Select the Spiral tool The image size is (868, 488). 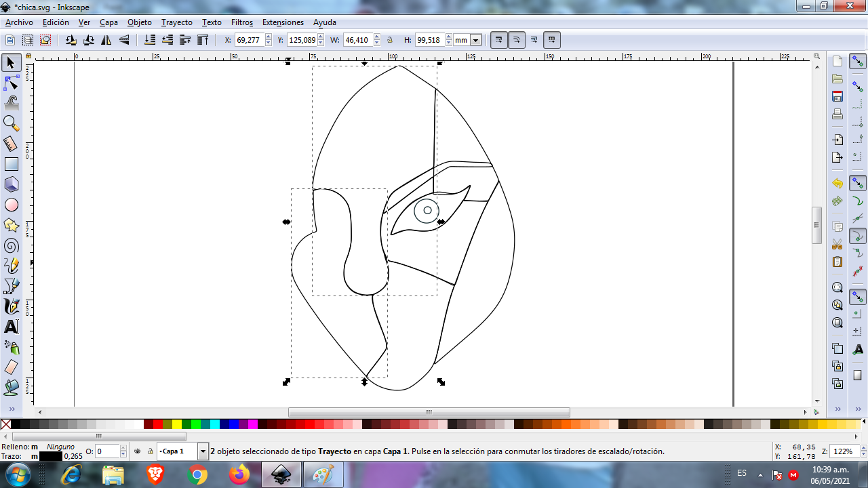[11, 245]
